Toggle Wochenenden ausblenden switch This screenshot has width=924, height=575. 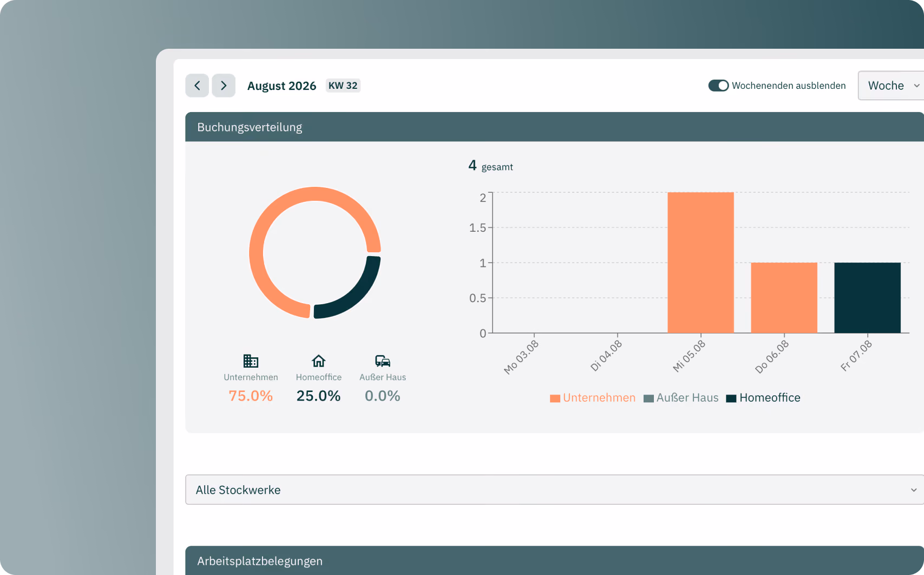click(x=718, y=86)
